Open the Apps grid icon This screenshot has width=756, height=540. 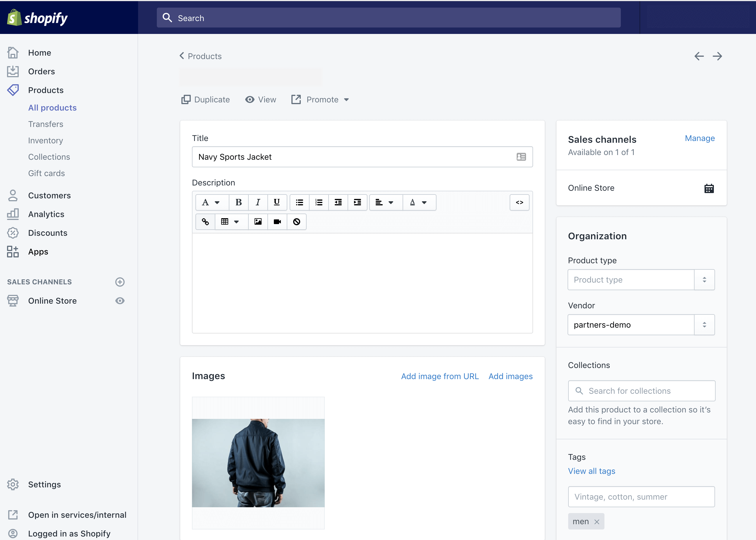tap(13, 251)
